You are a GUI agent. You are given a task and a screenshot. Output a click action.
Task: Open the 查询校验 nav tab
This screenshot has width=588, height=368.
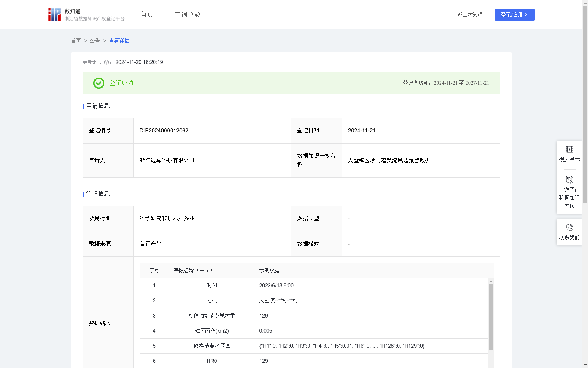pyautogui.click(x=187, y=15)
